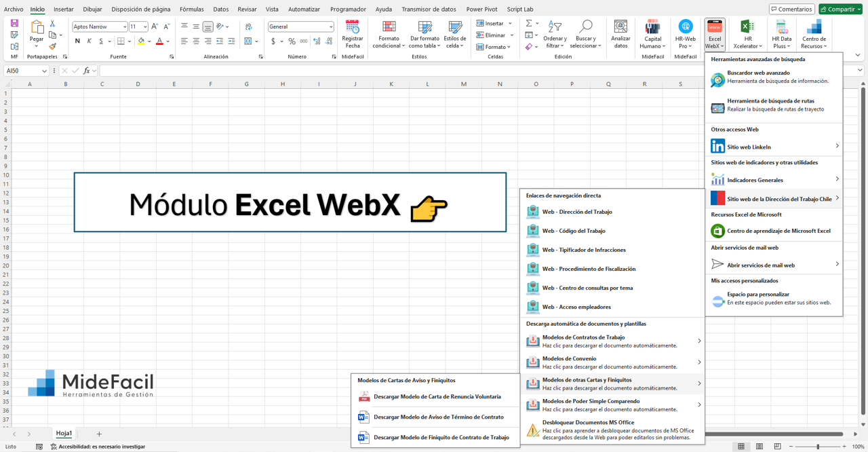Viewport: 868px width, 452px height.
Task: Open the HR Xcelerator add-in
Action: (747, 34)
